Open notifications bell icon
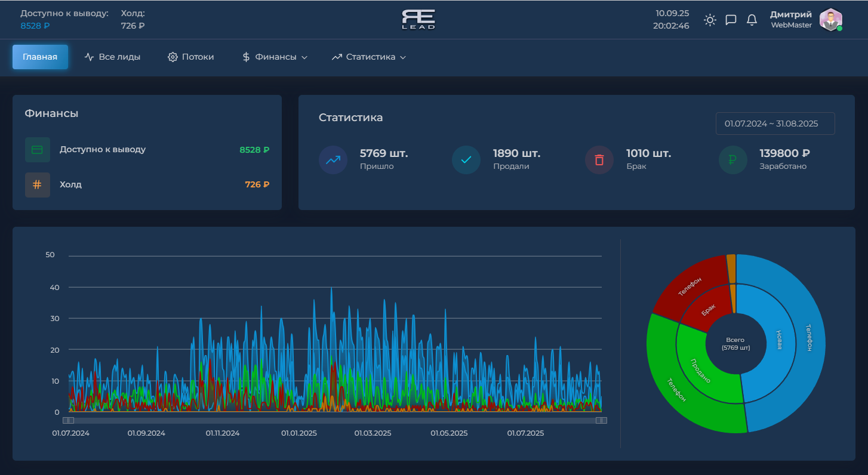Viewport: 868px width, 475px height. (x=752, y=20)
